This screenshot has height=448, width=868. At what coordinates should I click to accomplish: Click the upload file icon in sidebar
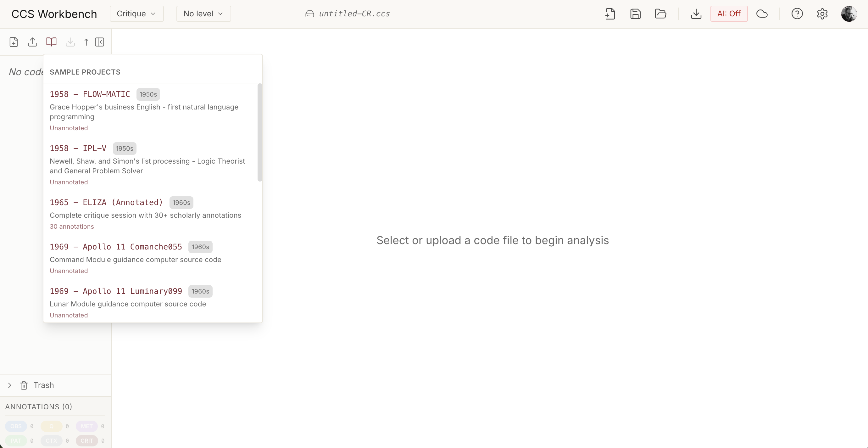pyautogui.click(x=32, y=42)
